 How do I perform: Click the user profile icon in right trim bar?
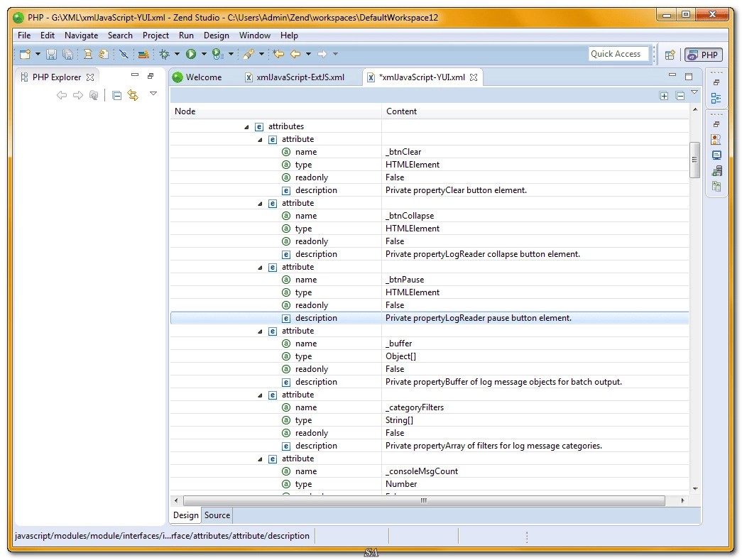(716, 140)
